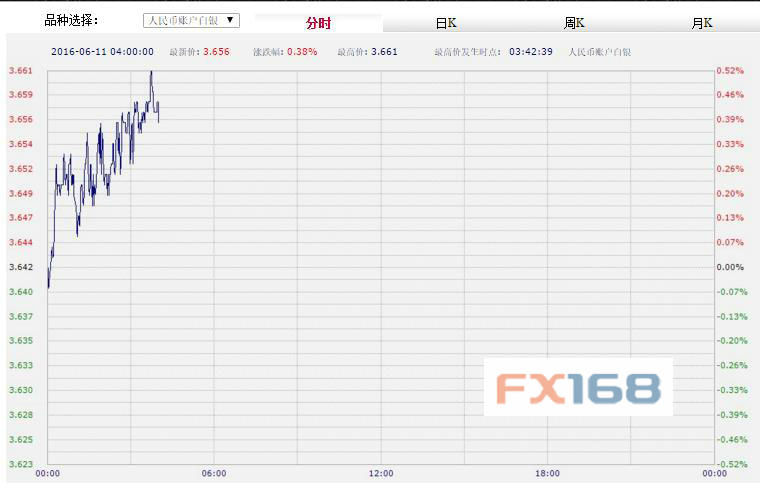This screenshot has width=760, height=488.
Task: Click the 12:00 time axis label
Action: click(x=381, y=473)
